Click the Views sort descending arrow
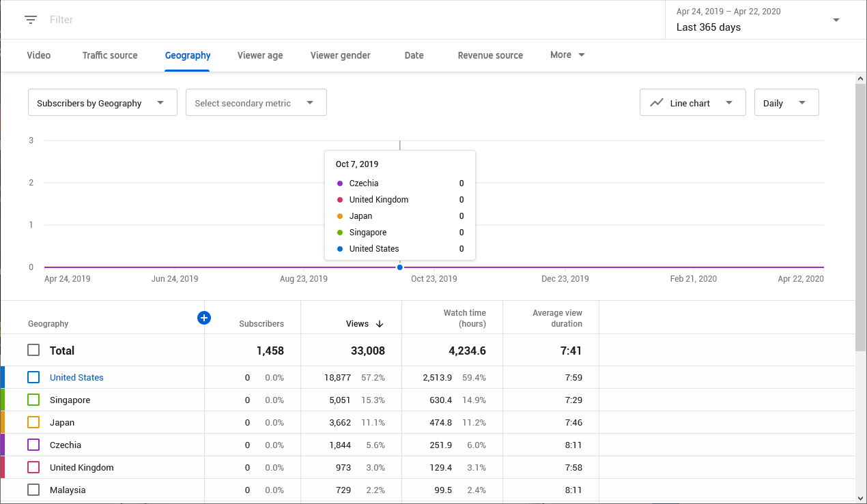 click(x=380, y=324)
